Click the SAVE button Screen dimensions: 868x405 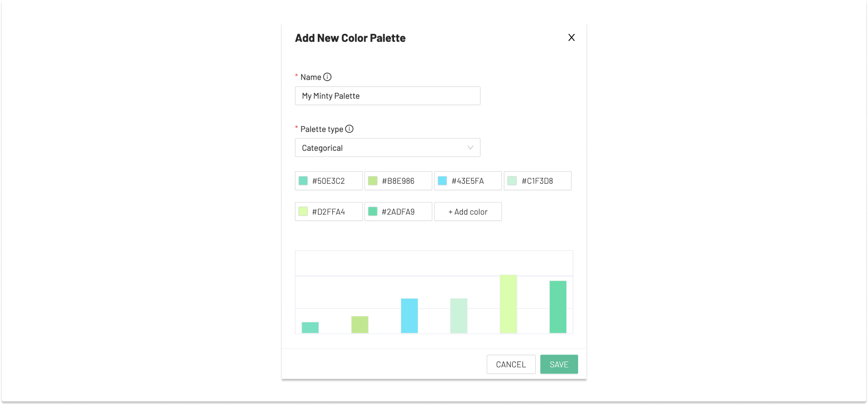point(559,364)
